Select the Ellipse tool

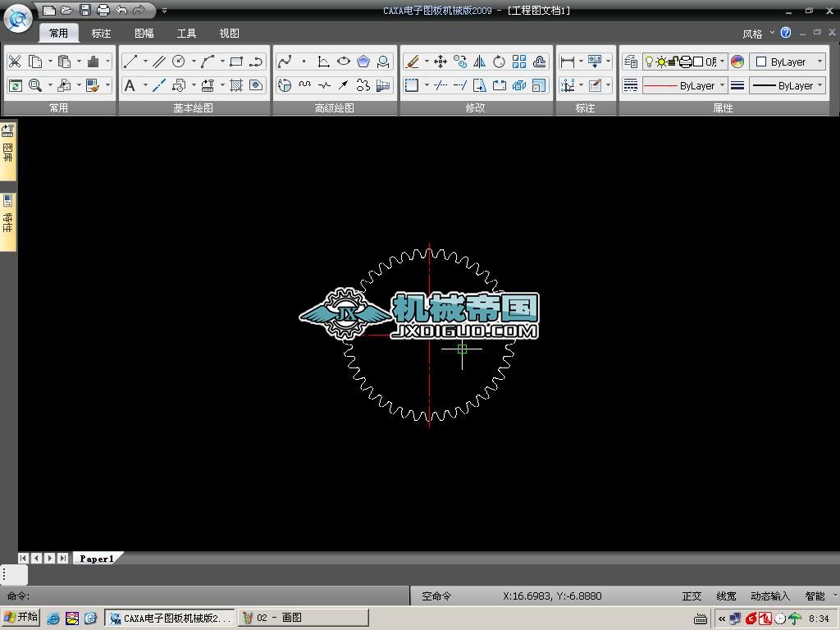point(344,62)
